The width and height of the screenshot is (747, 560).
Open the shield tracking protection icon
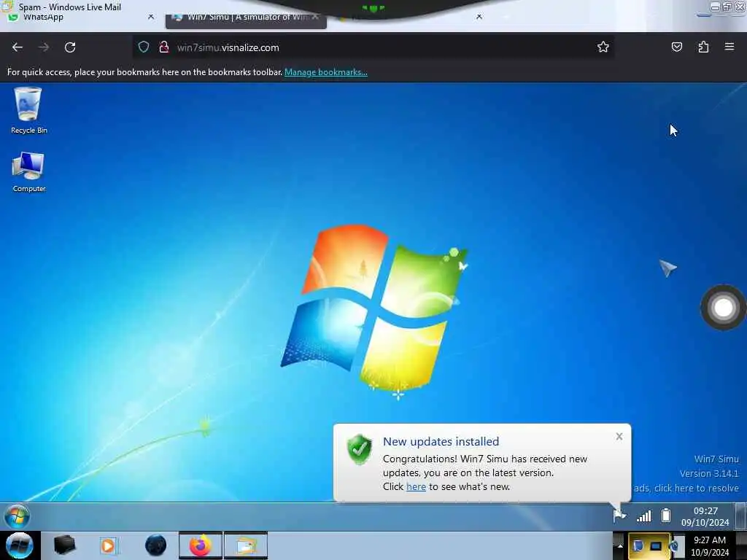(144, 47)
